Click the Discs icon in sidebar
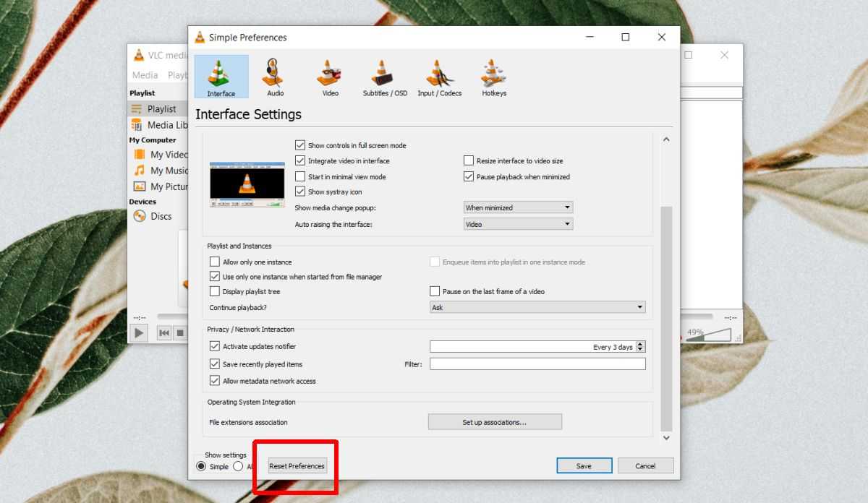 pos(140,216)
